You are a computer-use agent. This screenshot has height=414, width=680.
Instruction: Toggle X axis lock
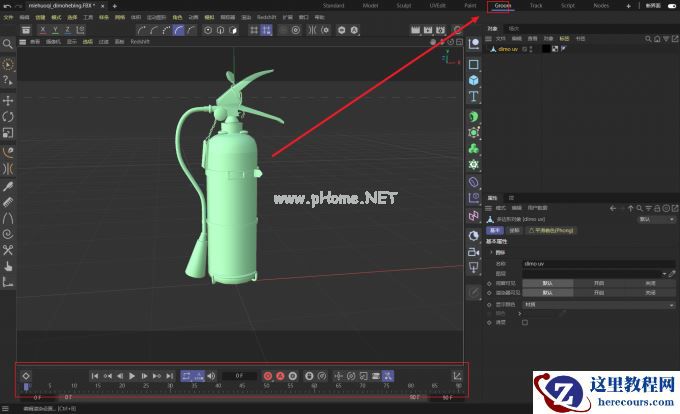point(42,30)
